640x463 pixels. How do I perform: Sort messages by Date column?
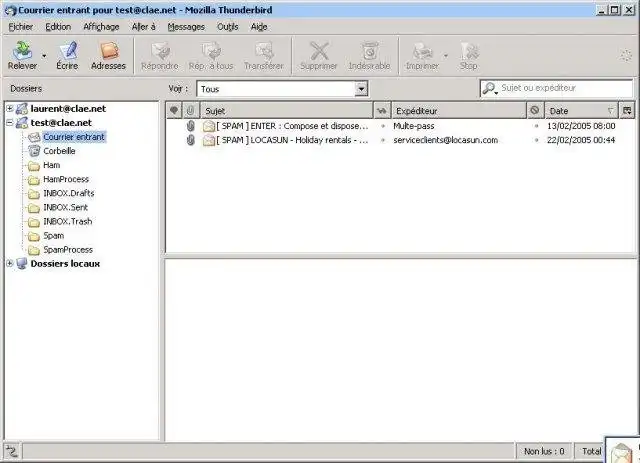581,110
